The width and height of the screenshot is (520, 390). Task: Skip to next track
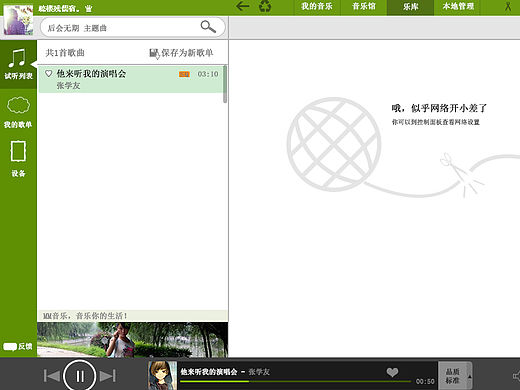click(x=108, y=376)
